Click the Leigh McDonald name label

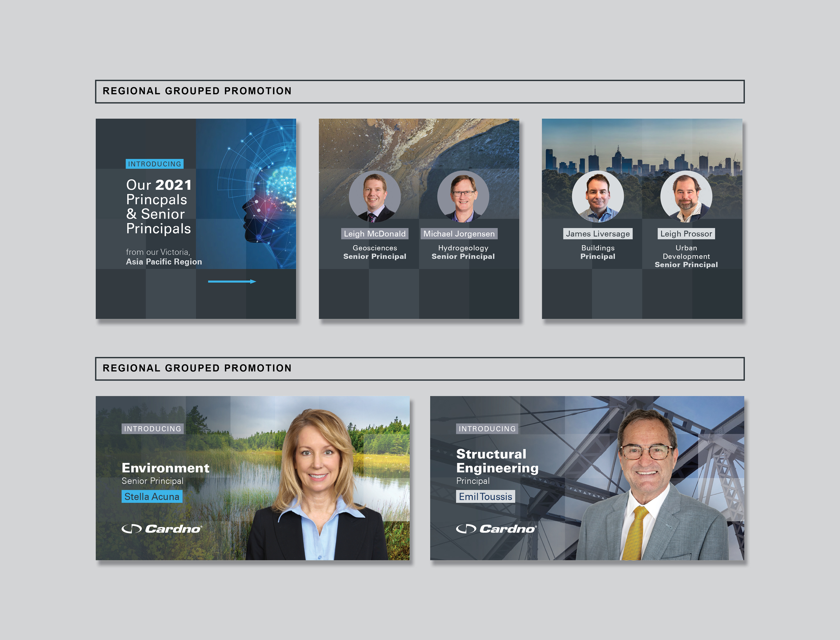tap(374, 233)
